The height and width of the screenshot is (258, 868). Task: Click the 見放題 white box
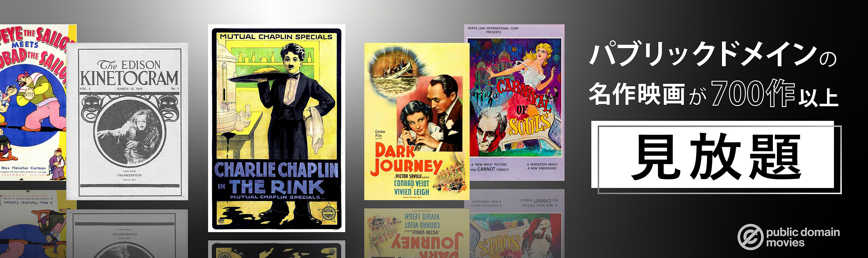pos(712,154)
